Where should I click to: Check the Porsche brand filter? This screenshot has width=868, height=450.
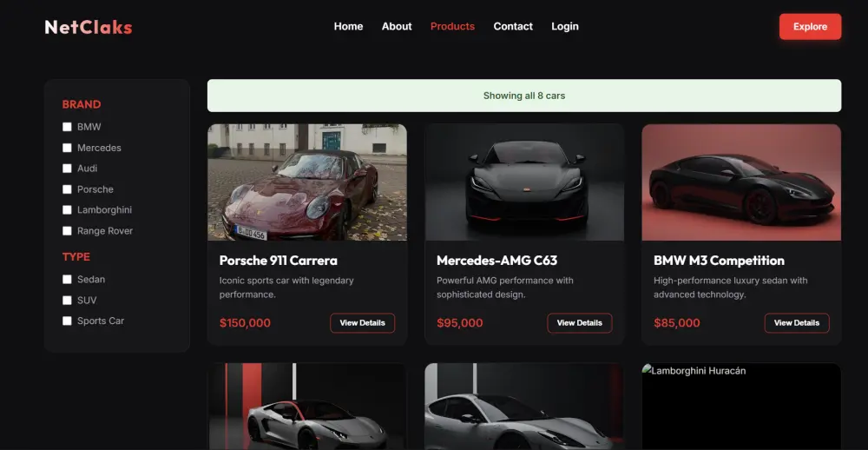tap(67, 189)
